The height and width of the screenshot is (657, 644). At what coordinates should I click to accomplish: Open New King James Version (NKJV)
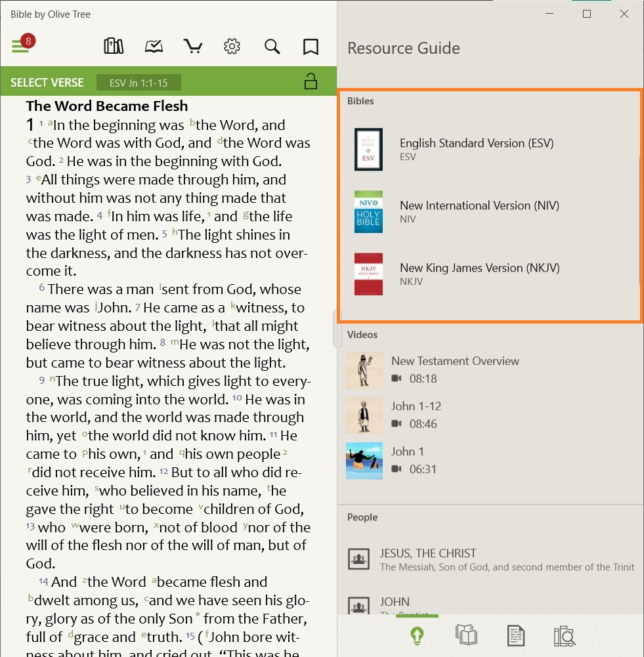pos(489,274)
